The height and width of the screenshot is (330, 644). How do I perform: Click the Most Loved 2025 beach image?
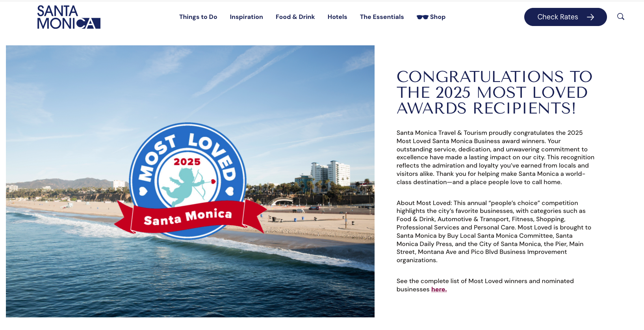[190, 181]
